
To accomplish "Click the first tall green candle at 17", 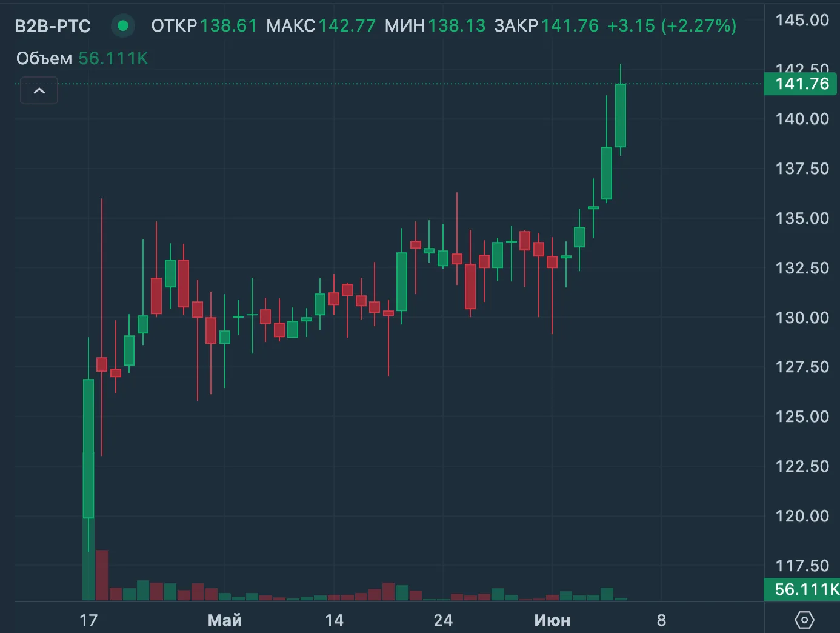I will tap(88, 449).
